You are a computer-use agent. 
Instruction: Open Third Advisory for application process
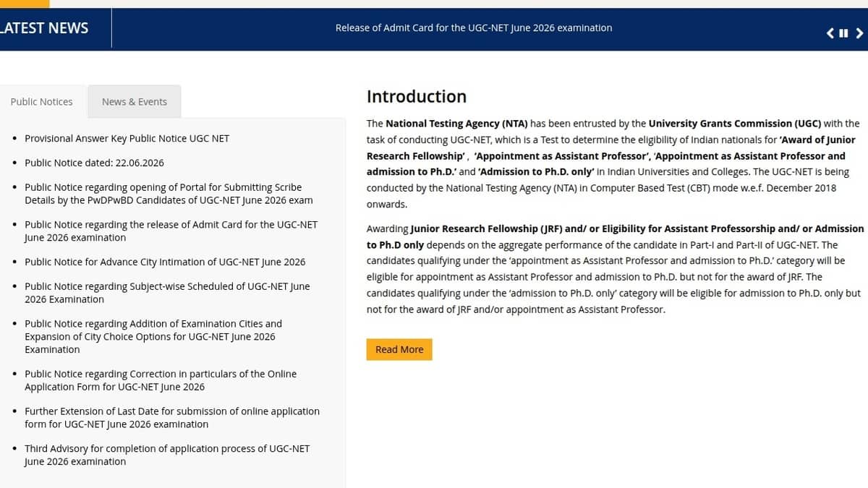(x=167, y=455)
